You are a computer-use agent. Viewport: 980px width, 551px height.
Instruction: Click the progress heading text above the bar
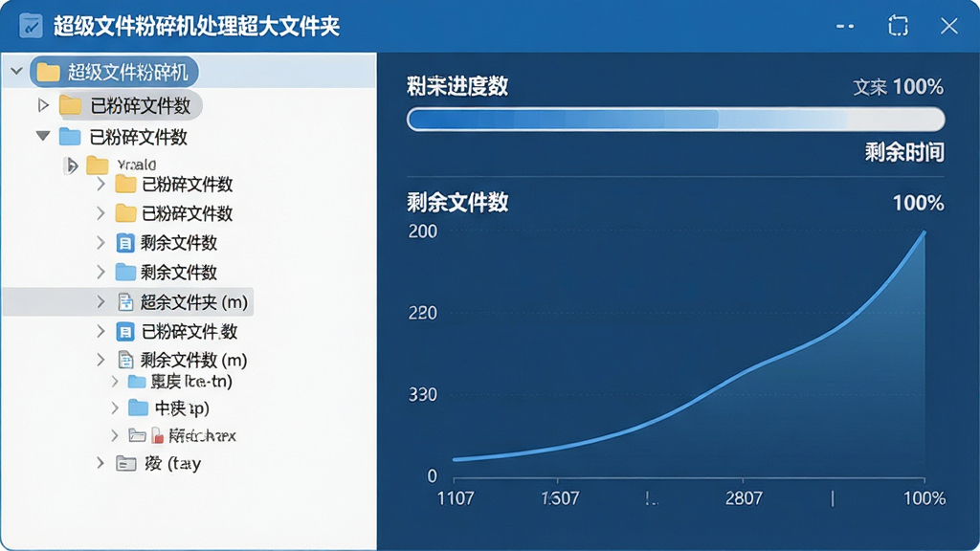coord(457,86)
